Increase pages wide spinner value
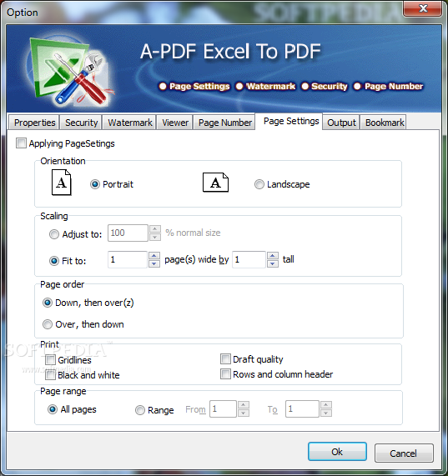Image resolution: width=448 pixels, height=476 pixels. (x=154, y=256)
